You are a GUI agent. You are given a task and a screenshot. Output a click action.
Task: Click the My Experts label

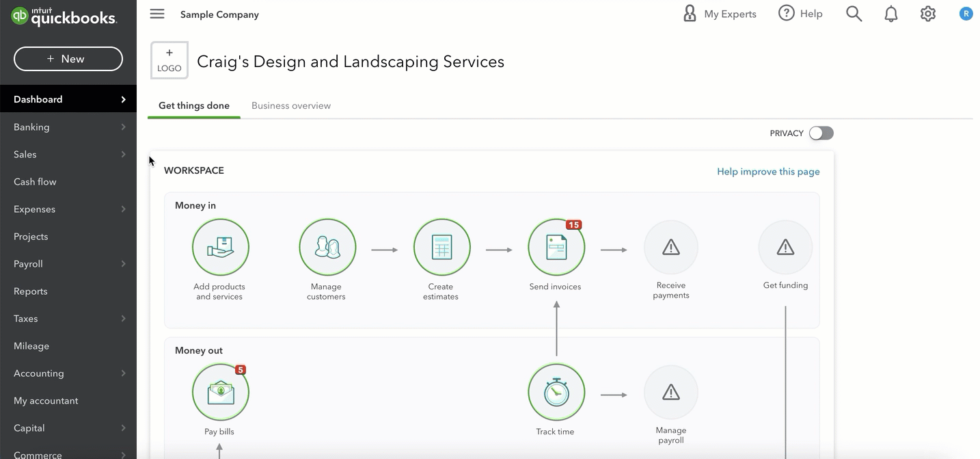pos(730,14)
